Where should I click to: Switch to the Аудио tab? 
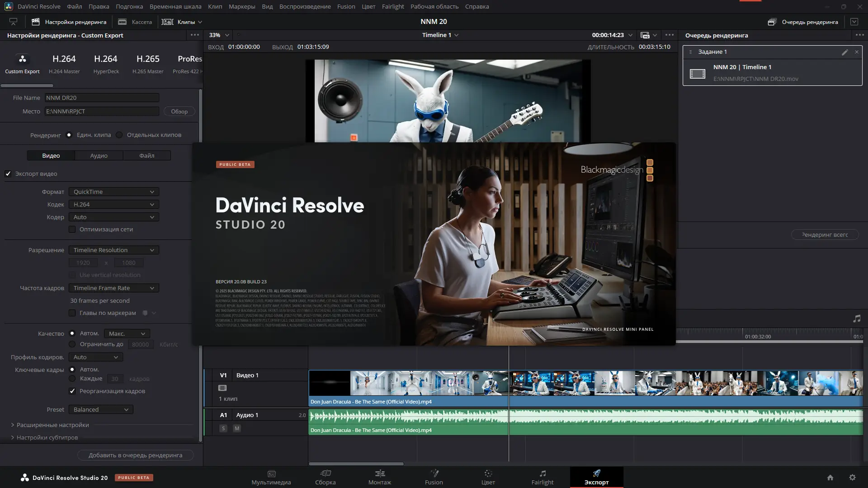point(99,155)
